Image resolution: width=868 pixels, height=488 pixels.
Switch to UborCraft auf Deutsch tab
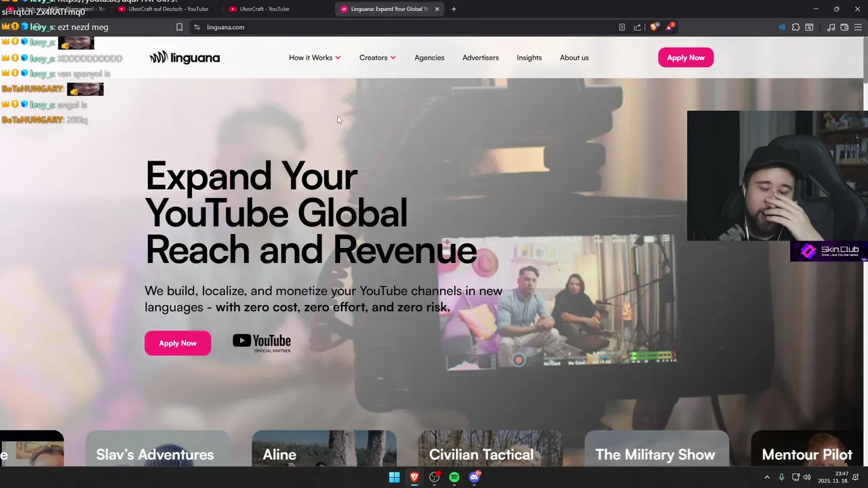(x=167, y=9)
